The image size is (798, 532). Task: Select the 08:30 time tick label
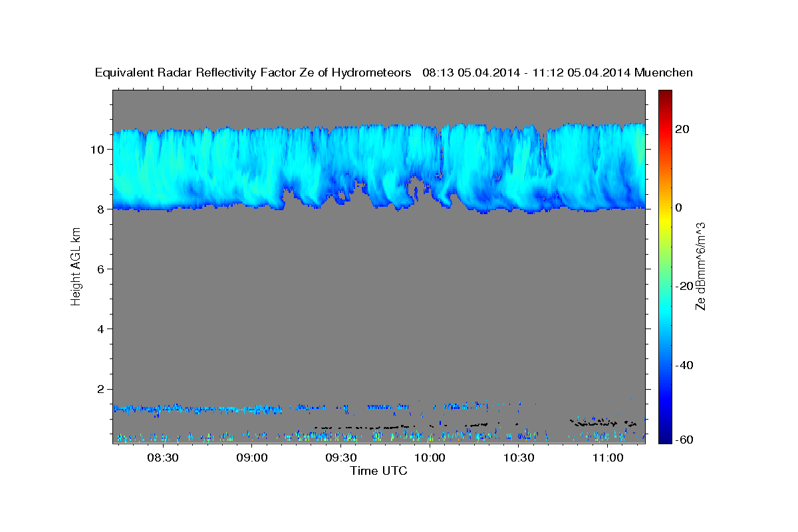point(163,458)
